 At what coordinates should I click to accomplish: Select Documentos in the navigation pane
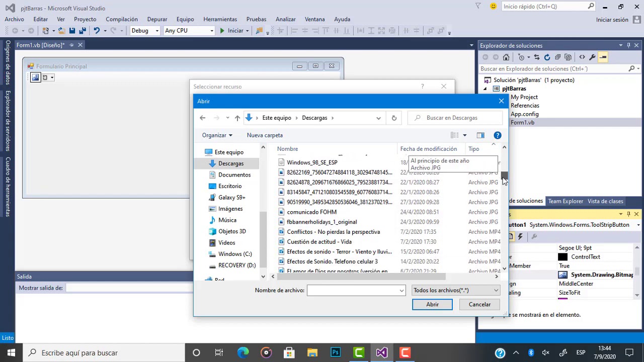(234, 175)
